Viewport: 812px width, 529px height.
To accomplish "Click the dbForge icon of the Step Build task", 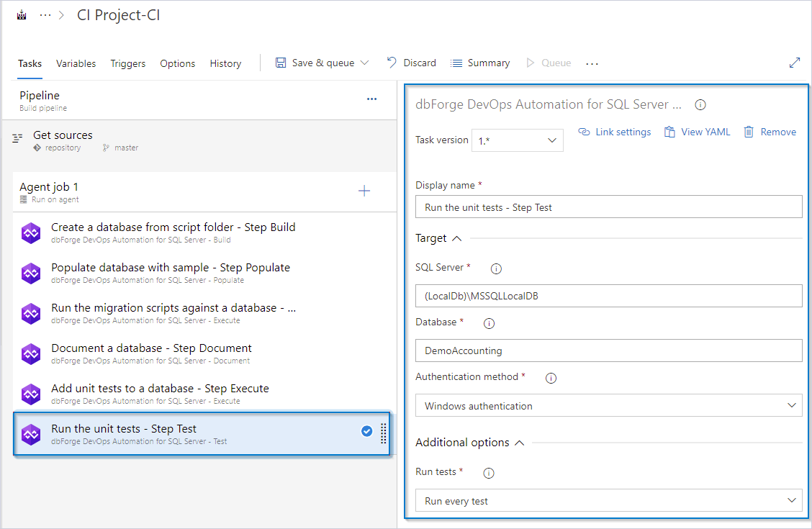I will [31, 233].
